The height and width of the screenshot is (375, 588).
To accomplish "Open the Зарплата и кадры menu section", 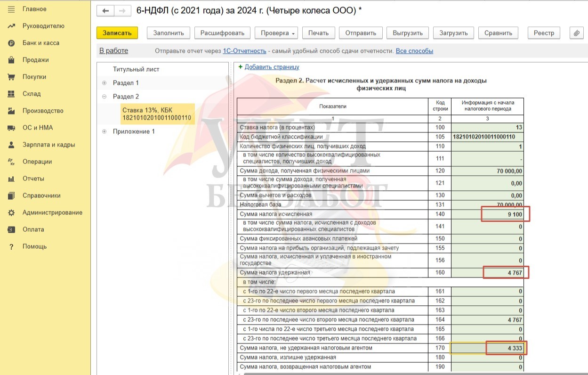I will point(49,145).
